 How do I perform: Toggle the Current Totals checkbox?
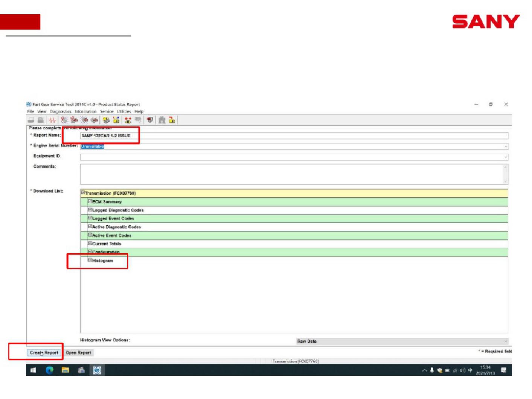click(90, 243)
